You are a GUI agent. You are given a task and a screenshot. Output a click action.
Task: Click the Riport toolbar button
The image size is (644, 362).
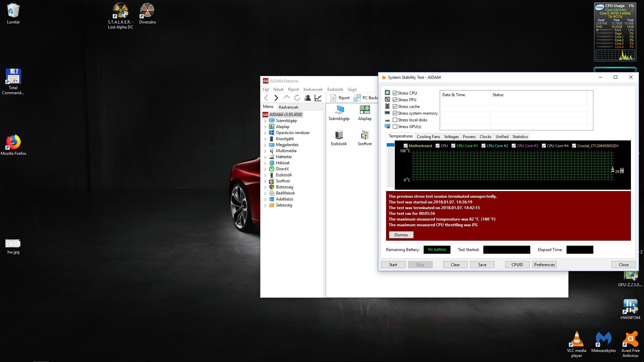click(340, 98)
